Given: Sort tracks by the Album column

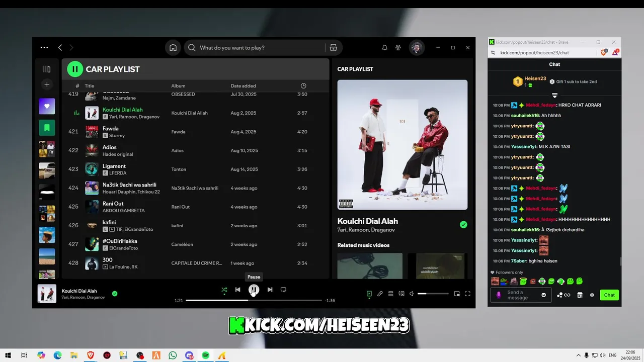Looking at the screenshot, I should click(178, 86).
